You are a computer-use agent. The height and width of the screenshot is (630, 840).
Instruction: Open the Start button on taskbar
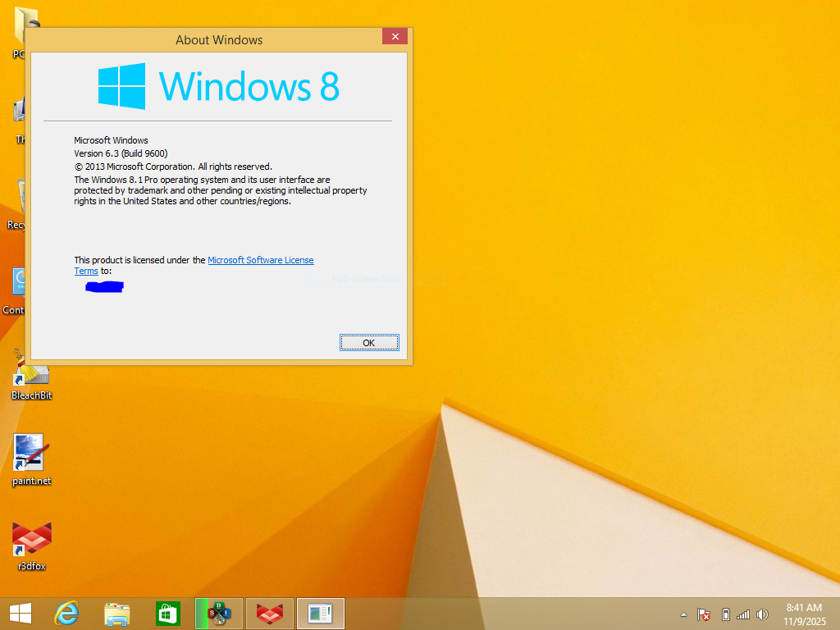(x=21, y=614)
